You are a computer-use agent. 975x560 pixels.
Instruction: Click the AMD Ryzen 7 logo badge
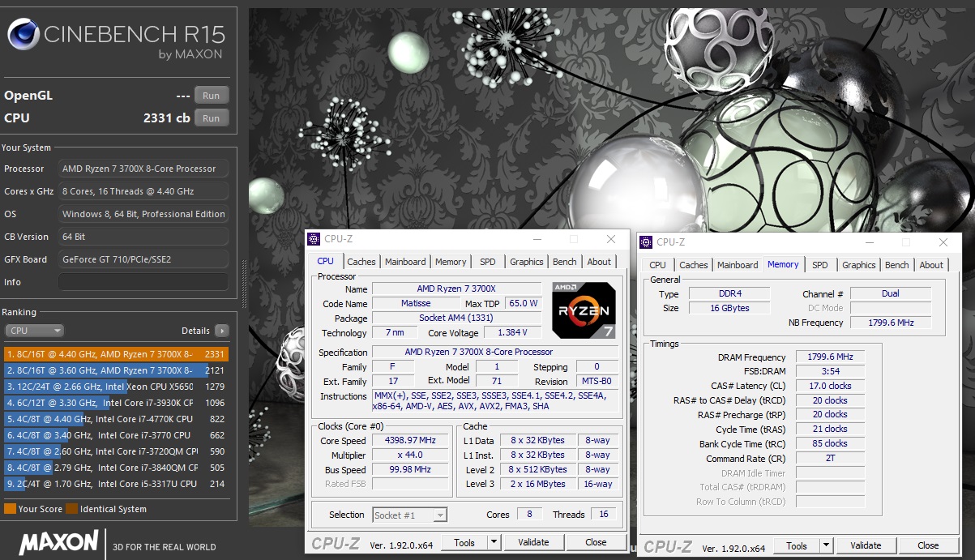[x=583, y=310]
